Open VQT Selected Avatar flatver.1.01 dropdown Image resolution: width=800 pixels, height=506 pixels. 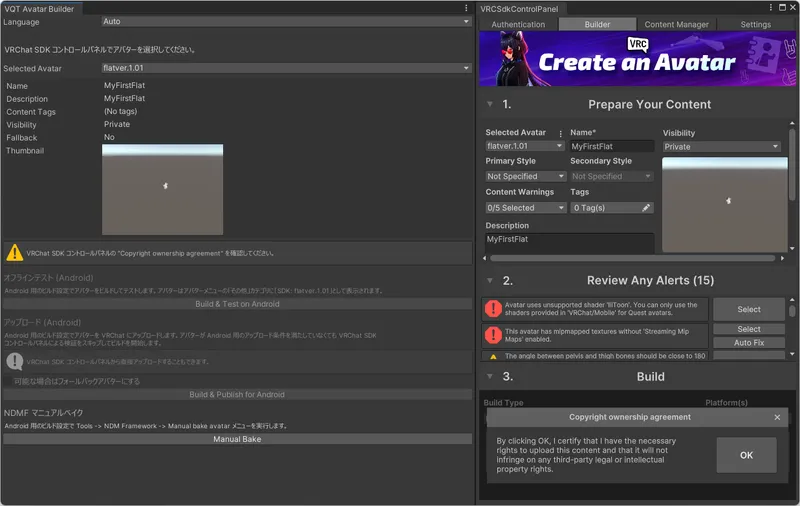click(286, 68)
